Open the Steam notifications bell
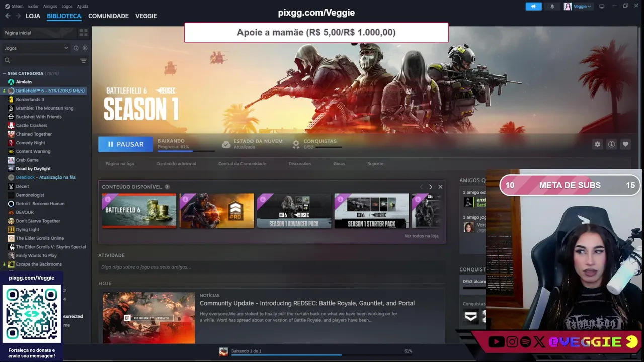This screenshot has height=362, width=644. coord(552,6)
